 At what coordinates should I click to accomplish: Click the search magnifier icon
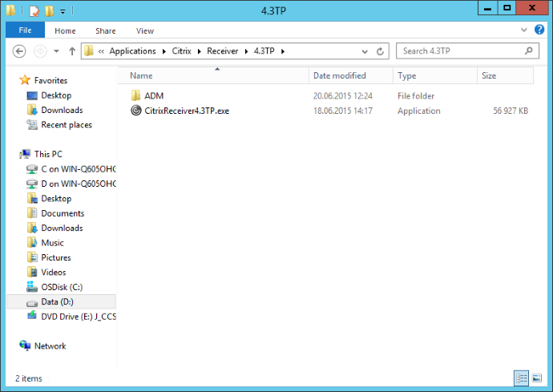(528, 51)
